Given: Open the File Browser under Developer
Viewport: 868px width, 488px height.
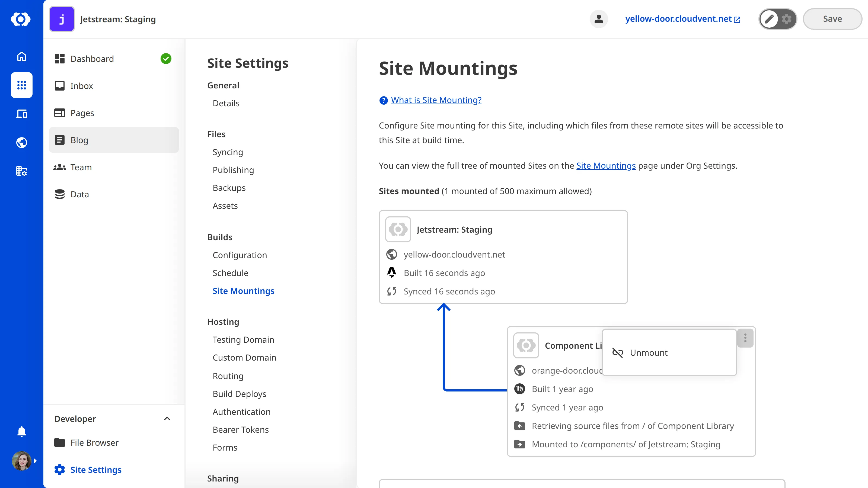Looking at the screenshot, I should pos(94,442).
